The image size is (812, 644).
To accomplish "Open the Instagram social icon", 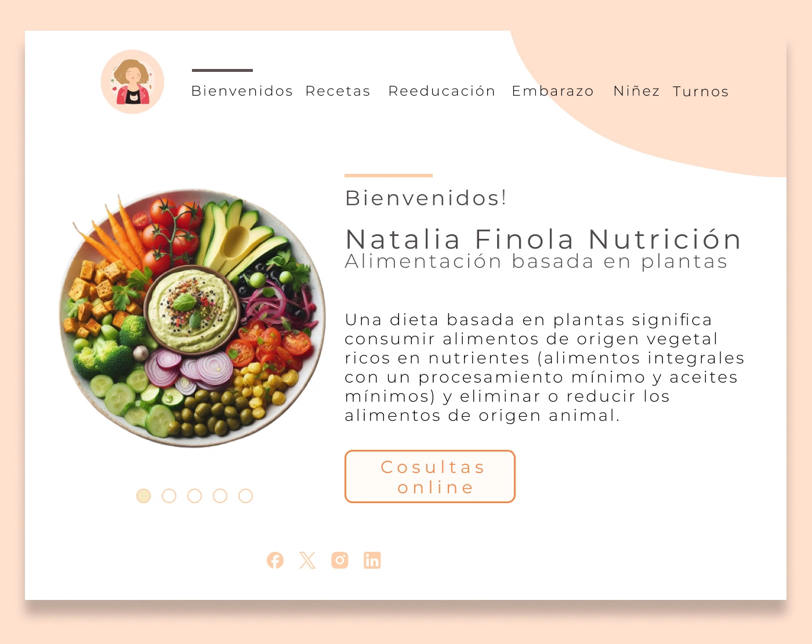I will pyautogui.click(x=340, y=561).
